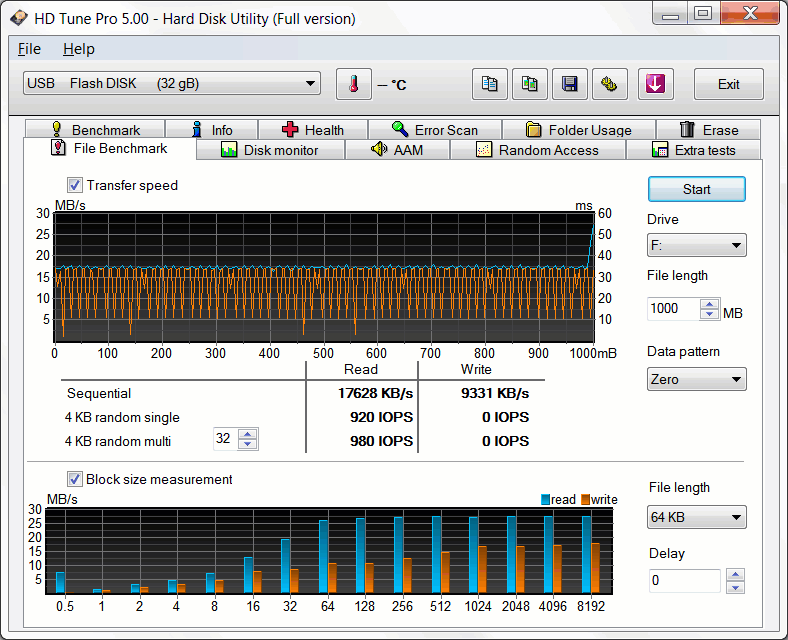The image size is (788, 640).
Task: Open the File menu
Action: click(x=29, y=49)
